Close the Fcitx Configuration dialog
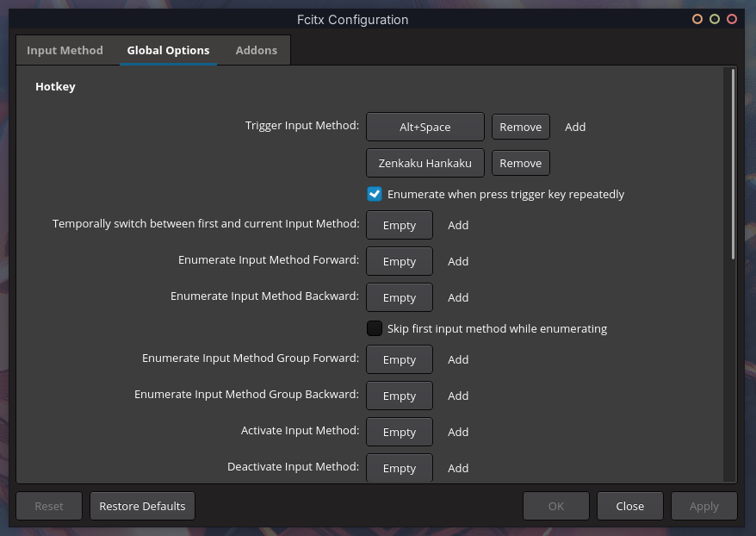 pyautogui.click(x=629, y=506)
